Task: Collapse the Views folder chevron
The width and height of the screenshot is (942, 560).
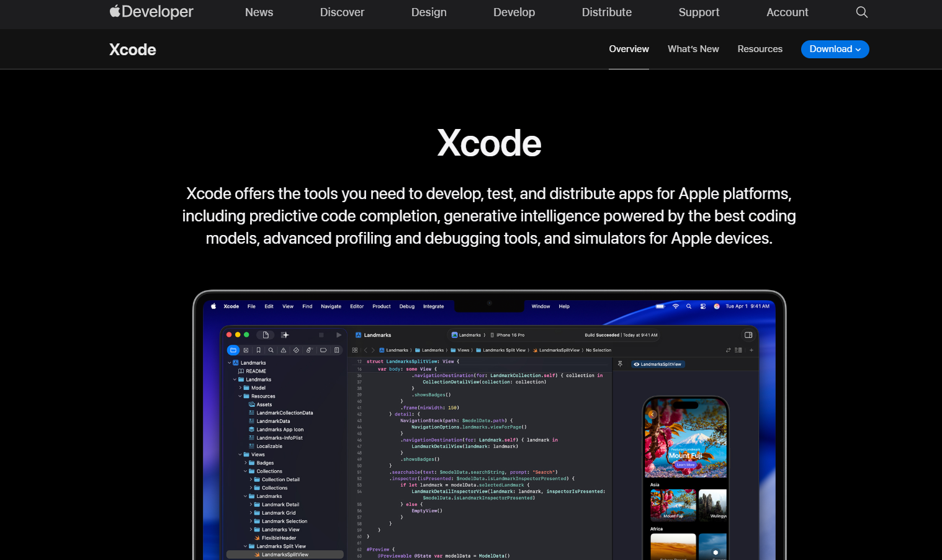Action: click(x=240, y=455)
